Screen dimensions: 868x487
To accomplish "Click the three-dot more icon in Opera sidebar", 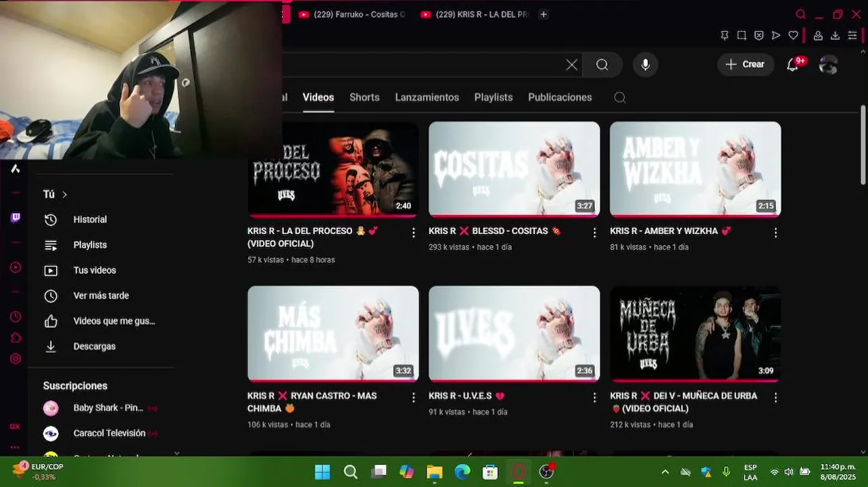I will click(15, 447).
